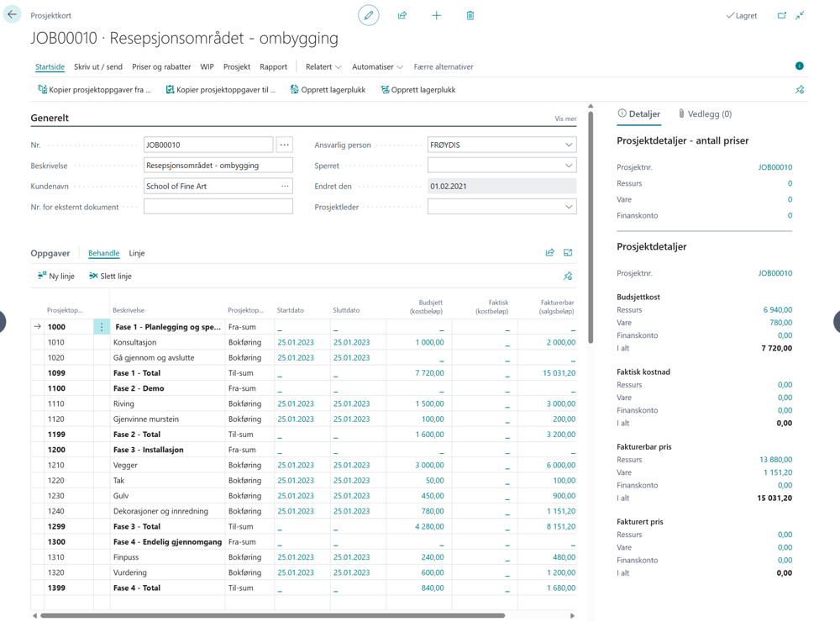Screen dimensions: 840x622
Task: Click the trash delete icon
Action: click(470, 15)
